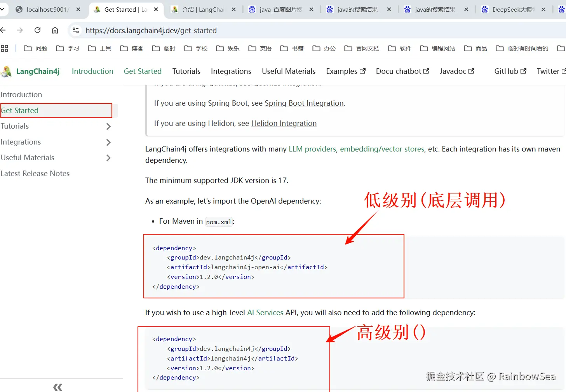The height and width of the screenshot is (392, 566).
Task: Switch to localhost:9001 tab
Action: 47,9
